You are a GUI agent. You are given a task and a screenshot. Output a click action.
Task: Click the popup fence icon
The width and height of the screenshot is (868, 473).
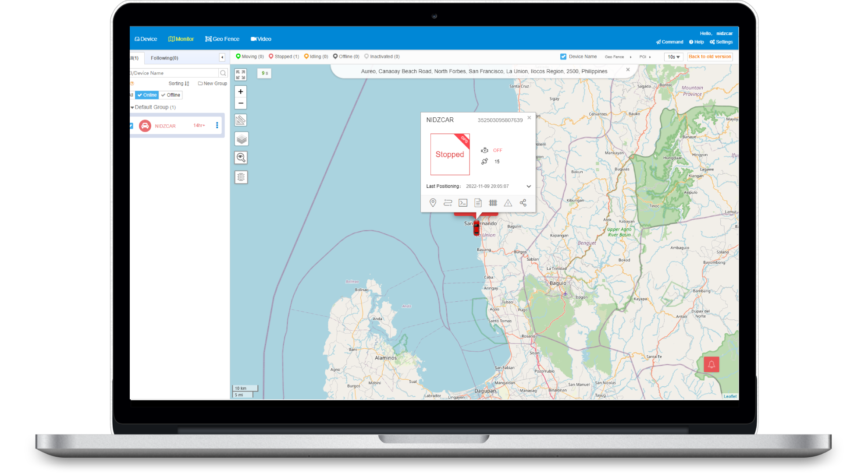(493, 203)
